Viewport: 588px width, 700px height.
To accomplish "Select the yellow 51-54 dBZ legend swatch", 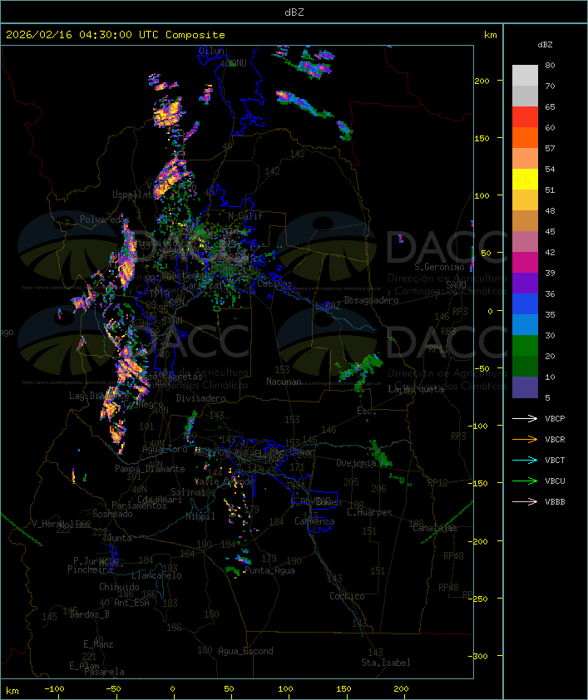I will (525, 180).
